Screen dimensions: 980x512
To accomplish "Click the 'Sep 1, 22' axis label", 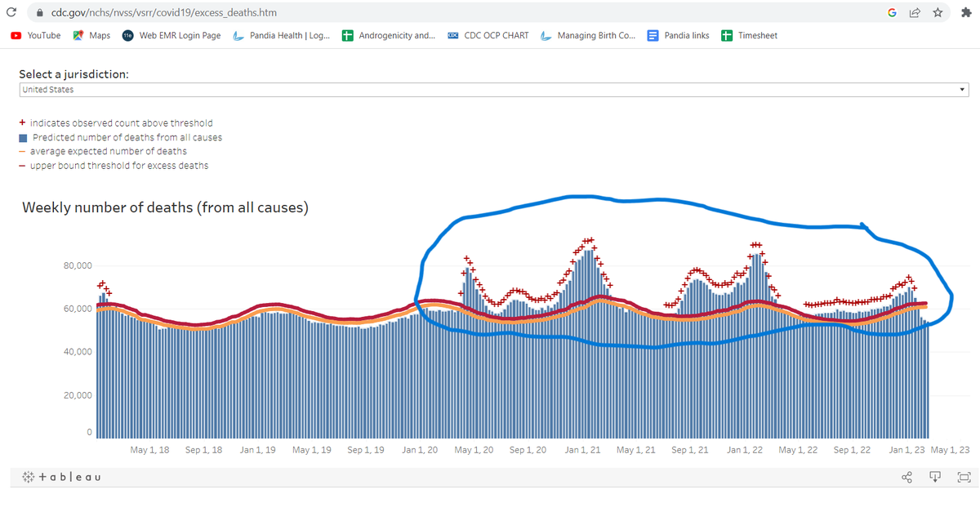I will click(853, 450).
